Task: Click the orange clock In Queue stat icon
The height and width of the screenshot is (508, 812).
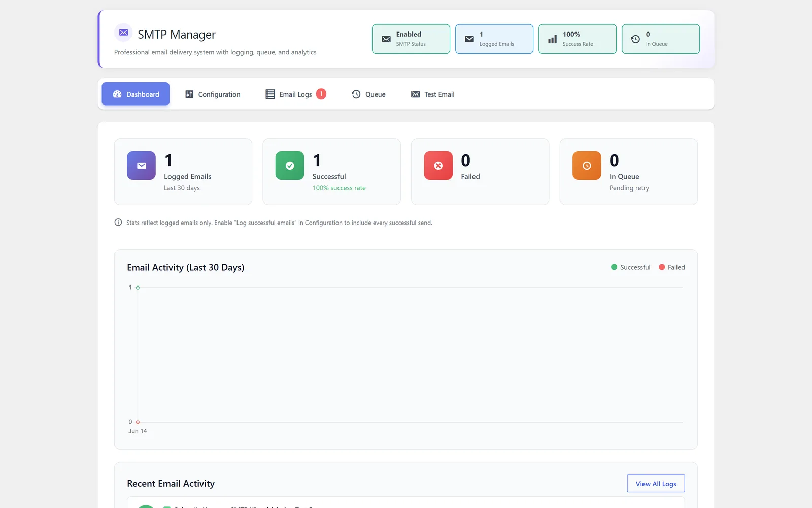Action: 587,166
